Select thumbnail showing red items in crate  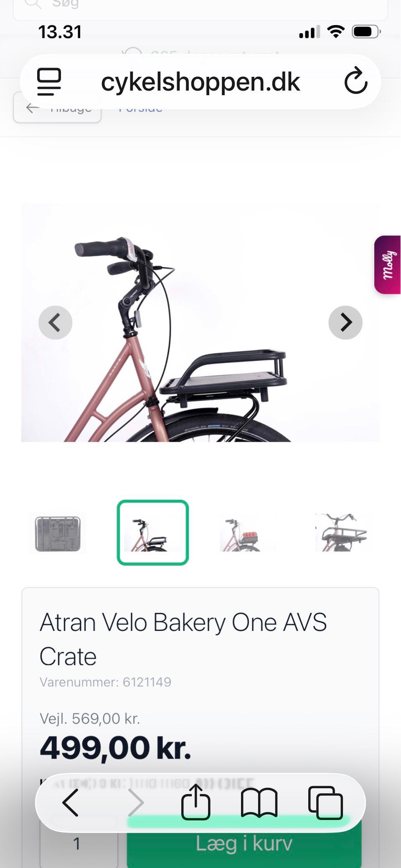248,533
